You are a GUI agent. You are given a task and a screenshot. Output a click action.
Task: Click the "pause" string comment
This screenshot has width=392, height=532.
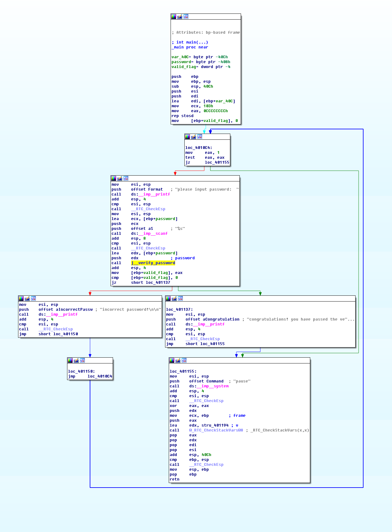(x=239, y=381)
